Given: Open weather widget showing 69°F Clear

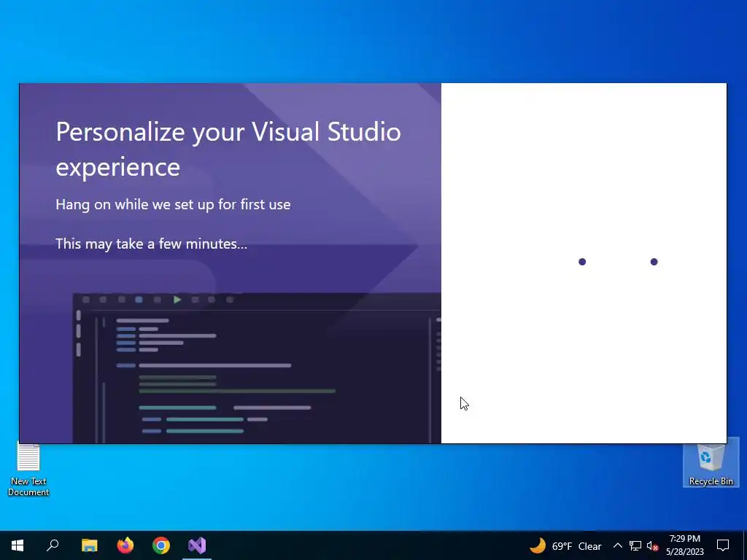Looking at the screenshot, I should (565, 545).
